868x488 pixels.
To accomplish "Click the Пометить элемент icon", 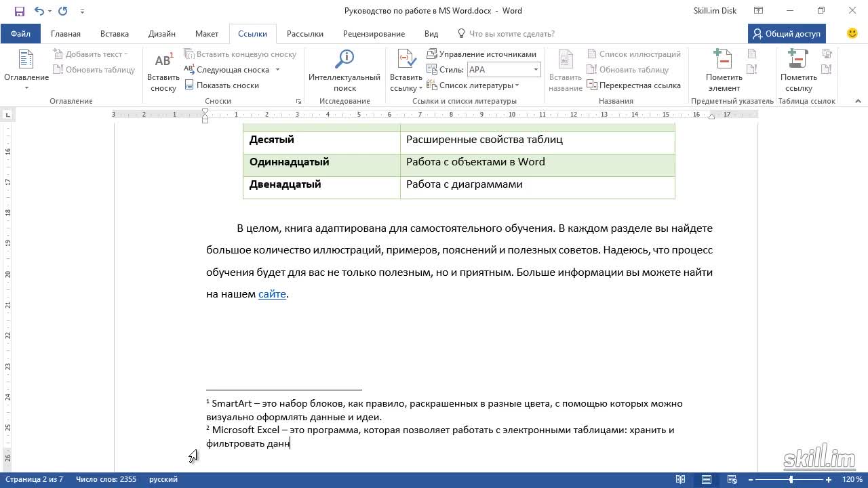I will click(x=724, y=60).
